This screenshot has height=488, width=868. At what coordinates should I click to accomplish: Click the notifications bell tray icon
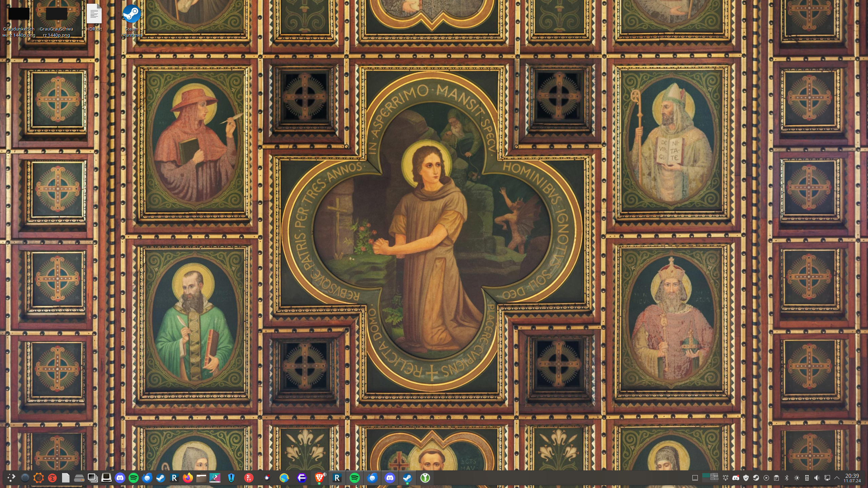(726, 478)
